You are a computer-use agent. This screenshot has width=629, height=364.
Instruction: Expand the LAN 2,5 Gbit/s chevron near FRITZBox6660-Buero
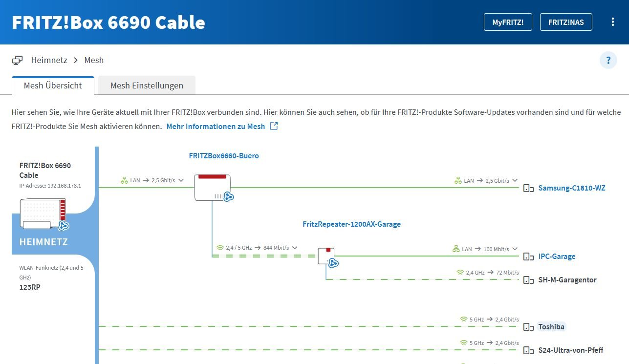[181, 180]
